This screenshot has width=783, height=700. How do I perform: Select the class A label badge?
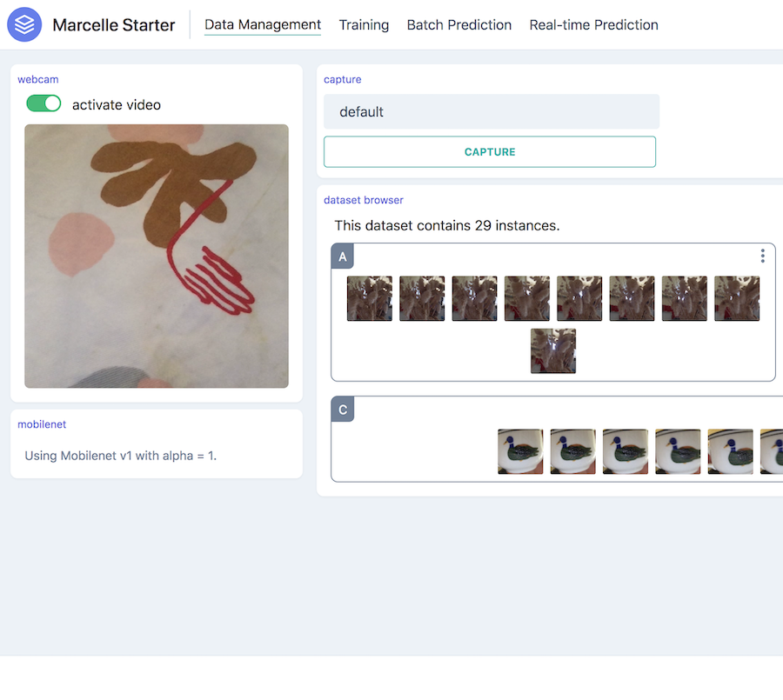pos(343,257)
